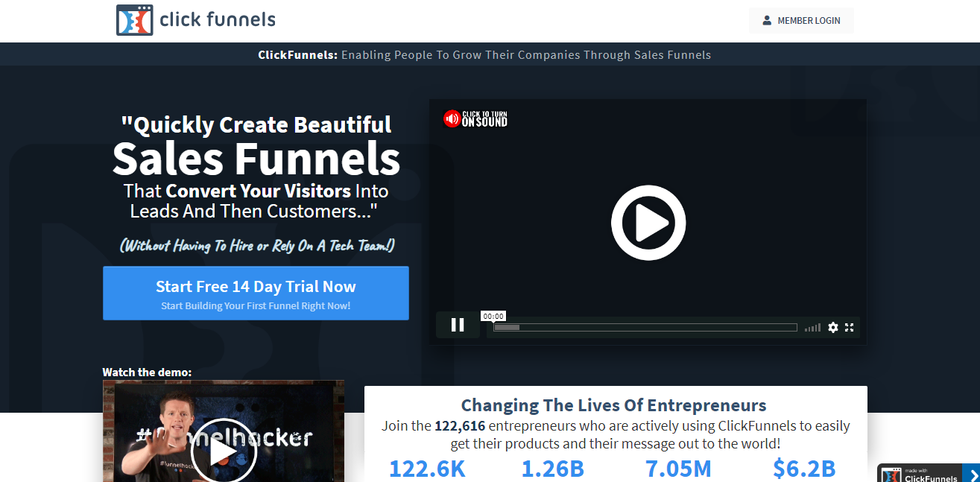980x482 pixels.
Task: Start Free 14 Day Trial Now
Action: click(256, 294)
